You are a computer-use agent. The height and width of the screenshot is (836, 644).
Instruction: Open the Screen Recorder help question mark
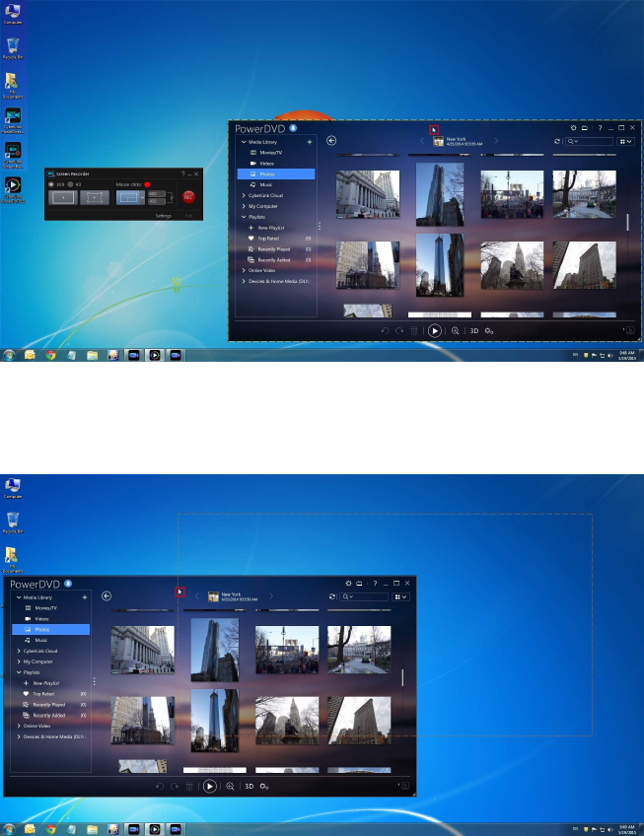click(182, 174)
